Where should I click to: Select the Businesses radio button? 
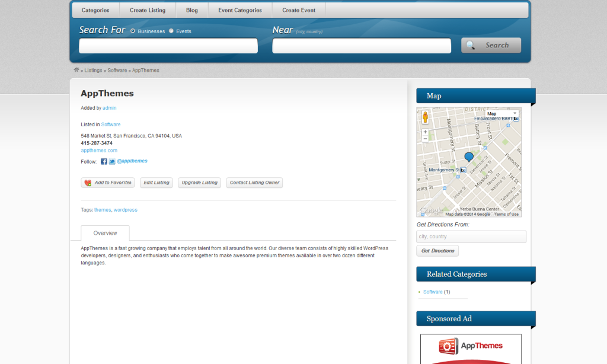tap(133, 31)
